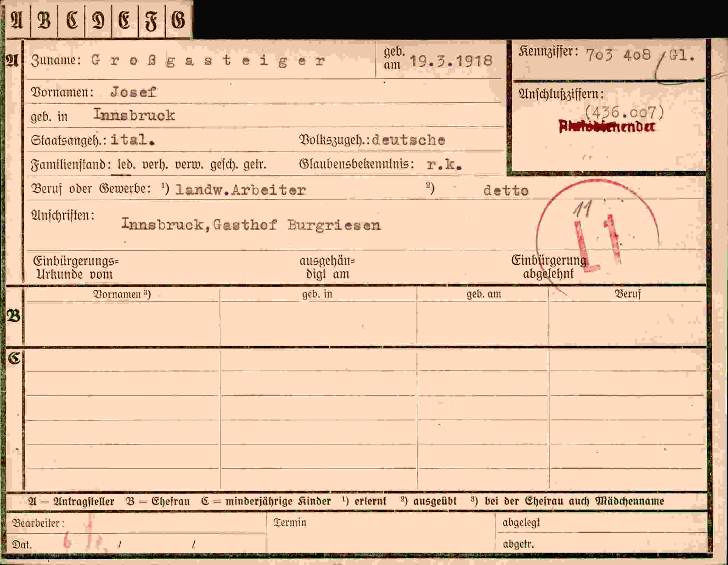Select index tab letter C at card top
The height and width of the screenshot is (565, 728).
click(71, 21)
